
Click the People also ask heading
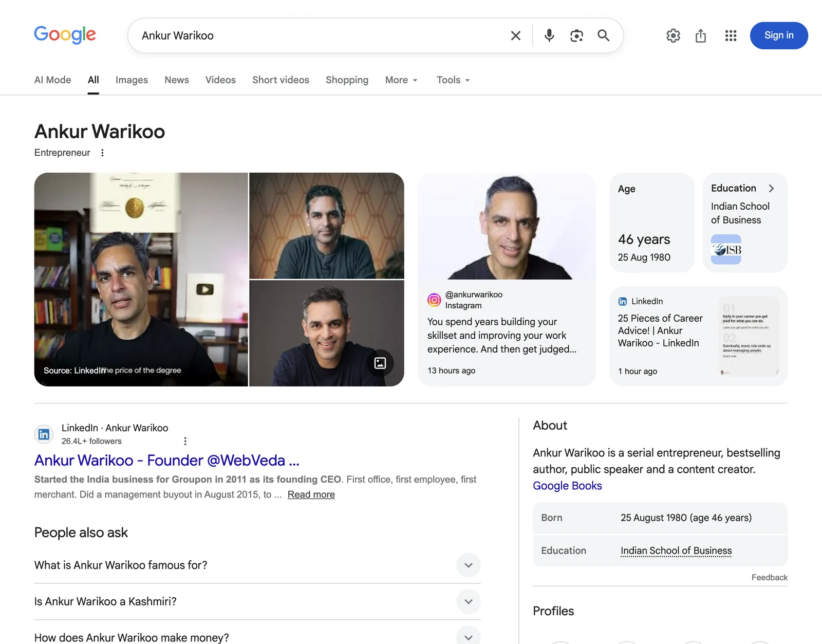coord(81,532)
